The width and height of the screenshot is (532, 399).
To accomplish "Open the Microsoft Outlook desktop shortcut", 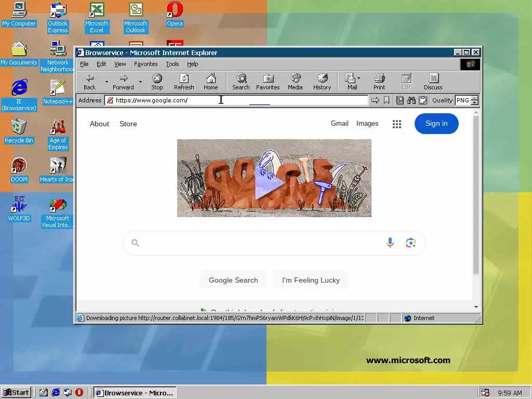I will (x=136, y=18).
